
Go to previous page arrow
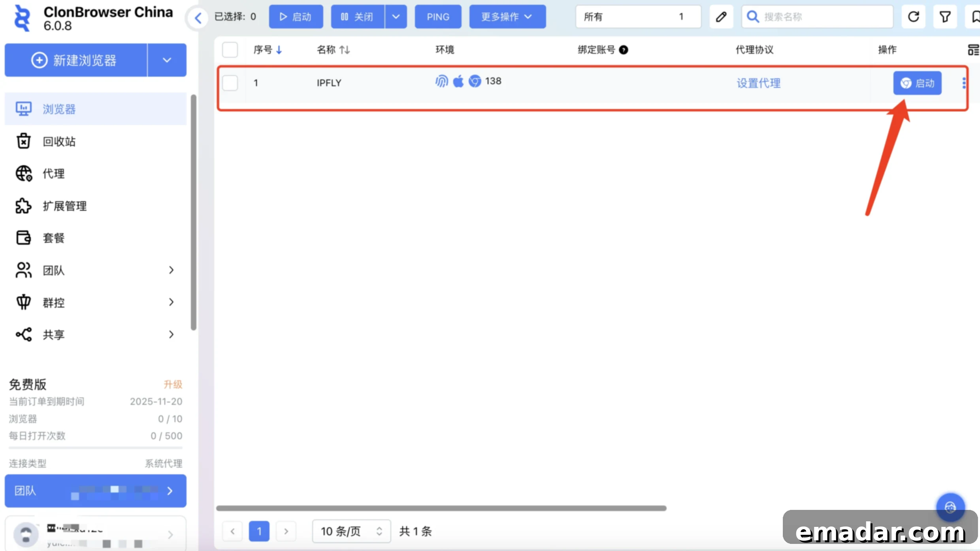(233, 531)
